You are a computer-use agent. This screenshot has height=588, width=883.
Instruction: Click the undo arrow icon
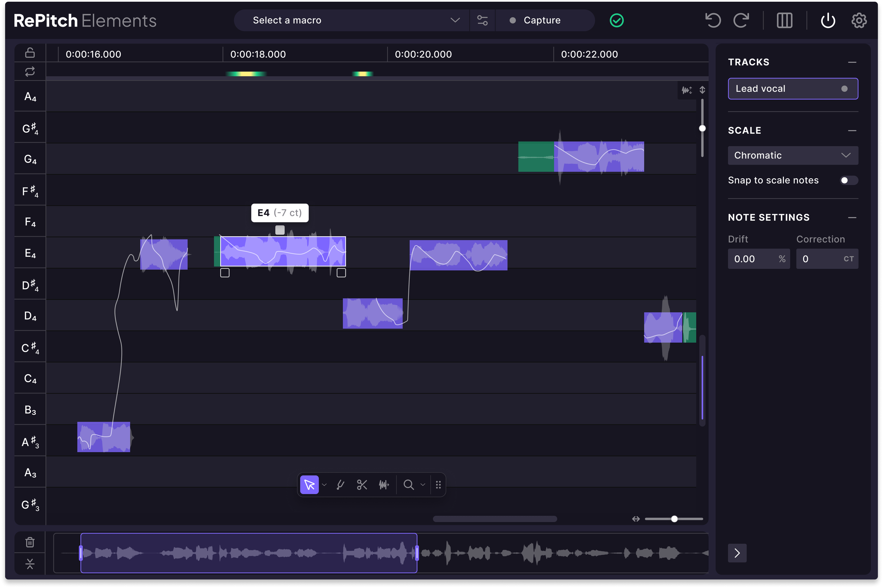tap(713, 20)
